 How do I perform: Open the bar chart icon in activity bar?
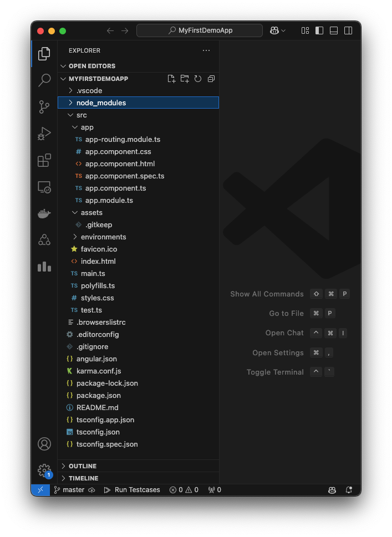point(44,267)
